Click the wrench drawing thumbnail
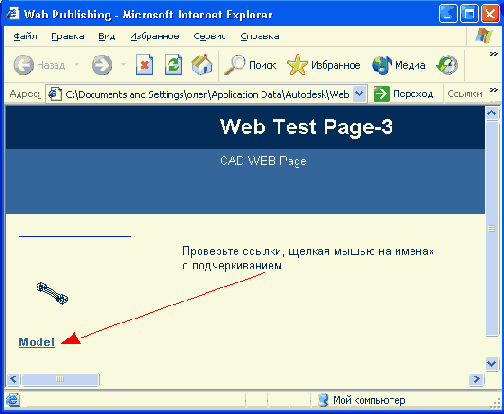The height and width of the screenshot is (414, 504). (52, 293)
